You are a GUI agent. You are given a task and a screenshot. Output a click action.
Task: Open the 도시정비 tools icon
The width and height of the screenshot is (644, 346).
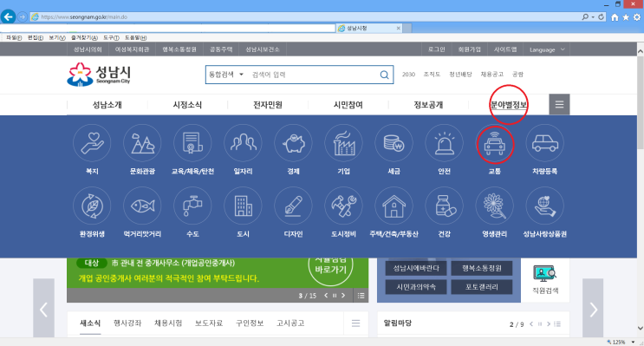coord(344,206)
